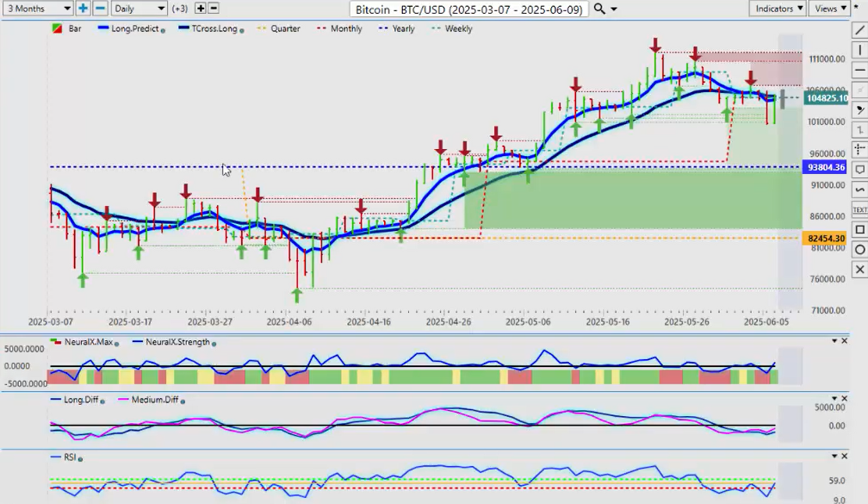Click the Bitcoin BTC/USD symbol field
868x504 pixels.
468,9
